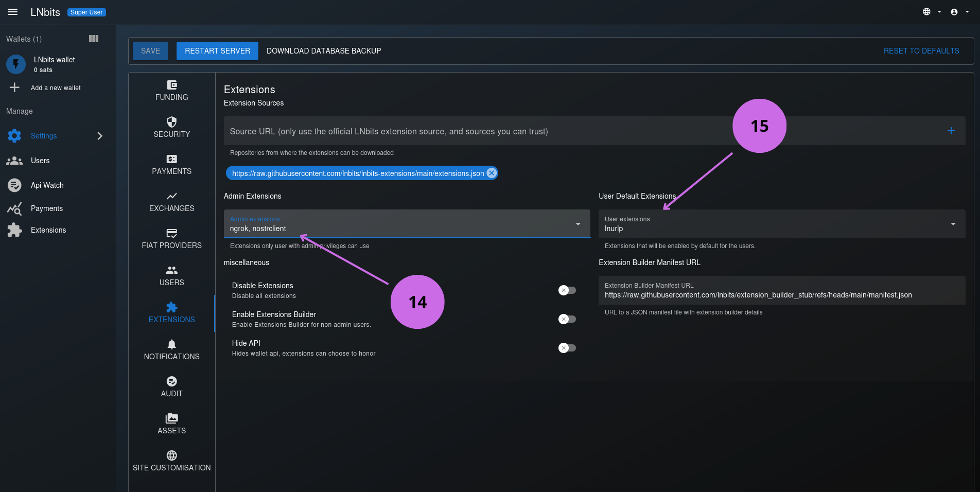The width and height of the screenshot is (980, 492).
Task: Toggle the Hide API switch
Action: click(x=567, y=347)
